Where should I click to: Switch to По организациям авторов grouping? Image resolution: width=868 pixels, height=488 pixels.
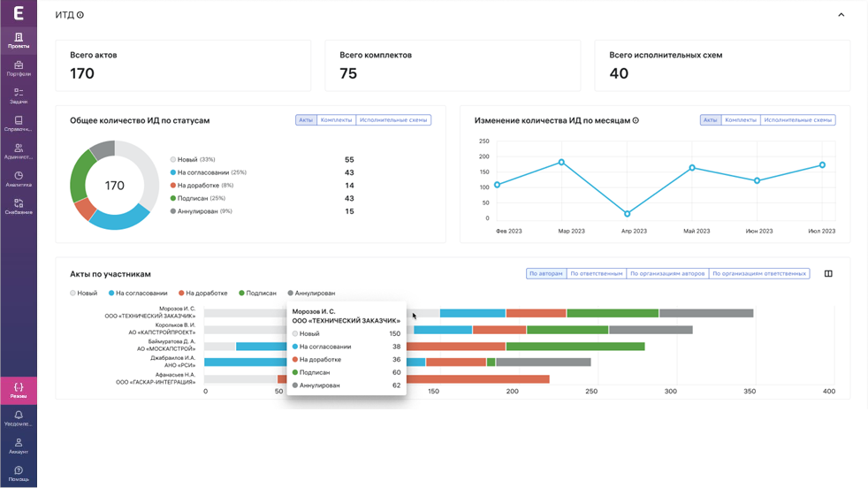pos(667,274)
